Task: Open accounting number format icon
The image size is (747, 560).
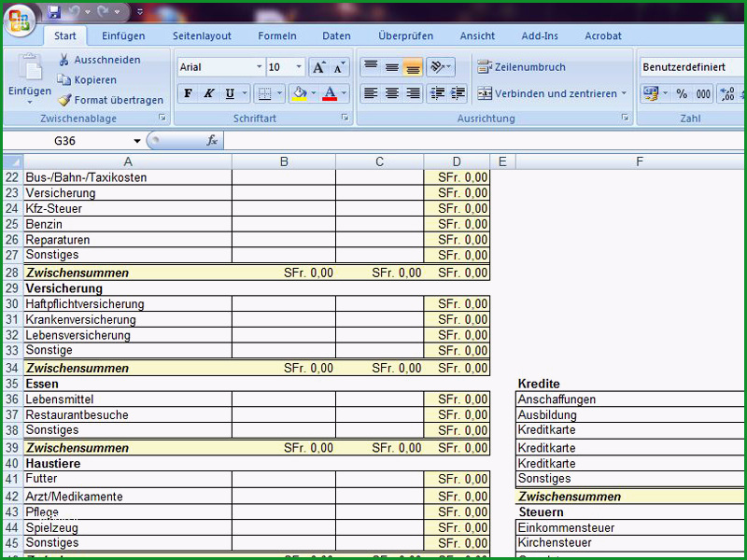Action: (651, 93)
